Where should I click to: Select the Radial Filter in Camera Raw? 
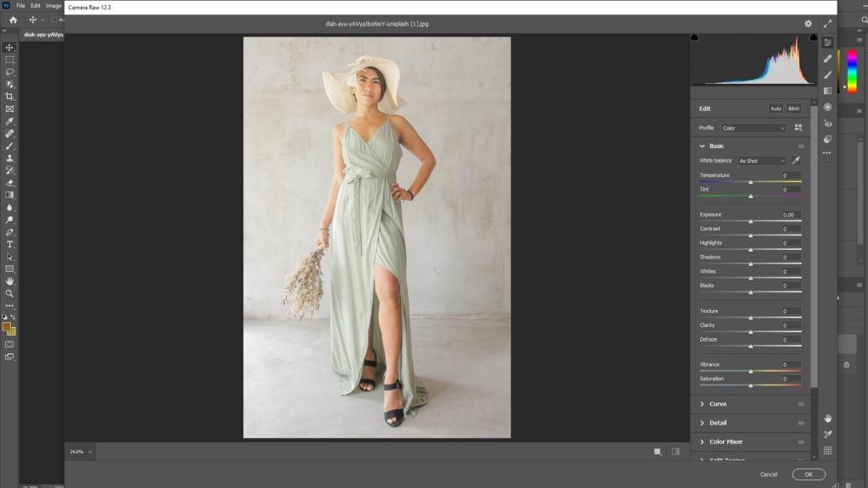tap(827, 108)
